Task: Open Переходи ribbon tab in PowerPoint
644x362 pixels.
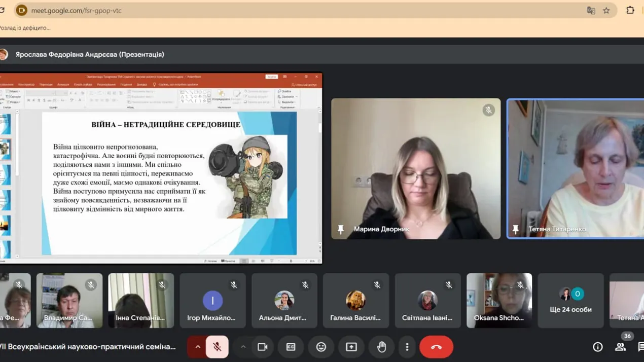Action: point(46,84)
